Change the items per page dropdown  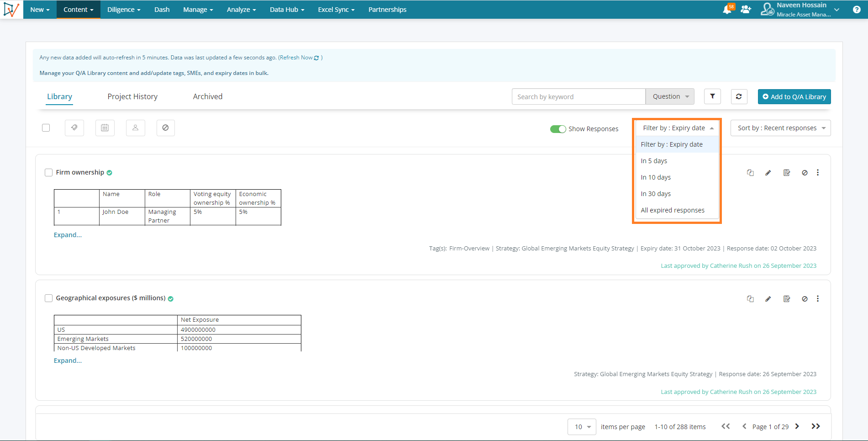582,427
